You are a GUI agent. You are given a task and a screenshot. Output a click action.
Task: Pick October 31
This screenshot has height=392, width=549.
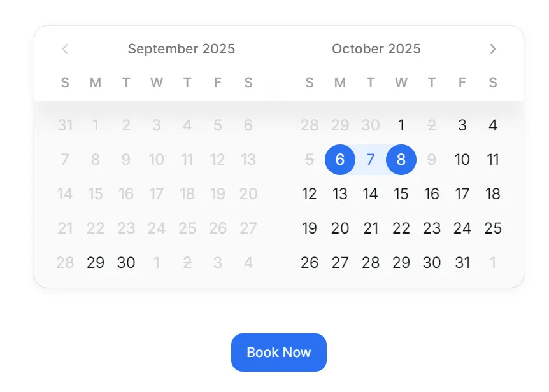click(462, 263)
